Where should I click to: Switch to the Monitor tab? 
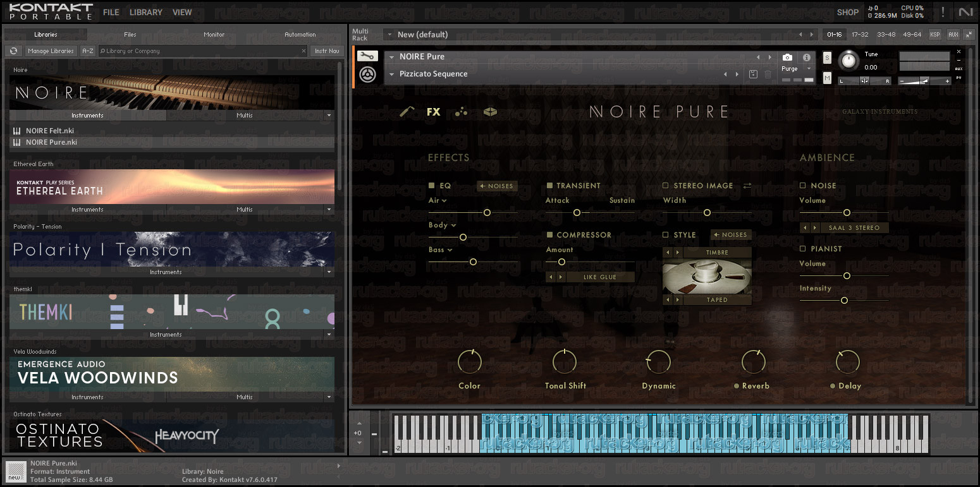point(214,35)
